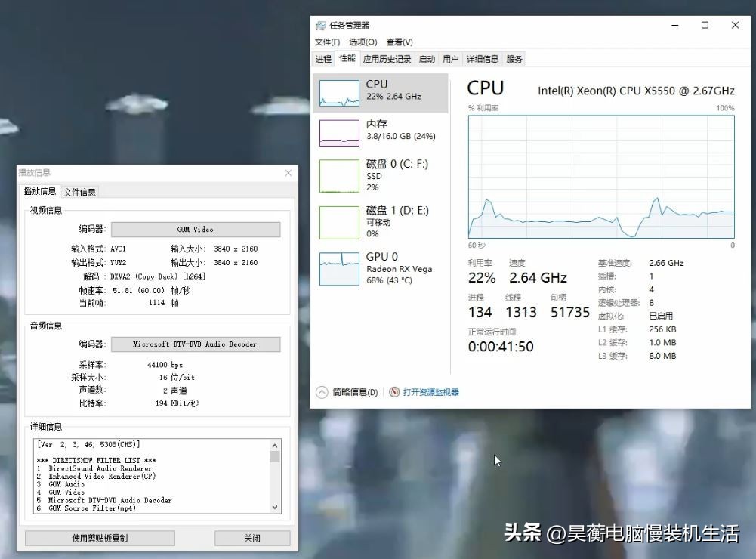
Task: Open 打开资源监视器 link
Action: click(431, 392)
